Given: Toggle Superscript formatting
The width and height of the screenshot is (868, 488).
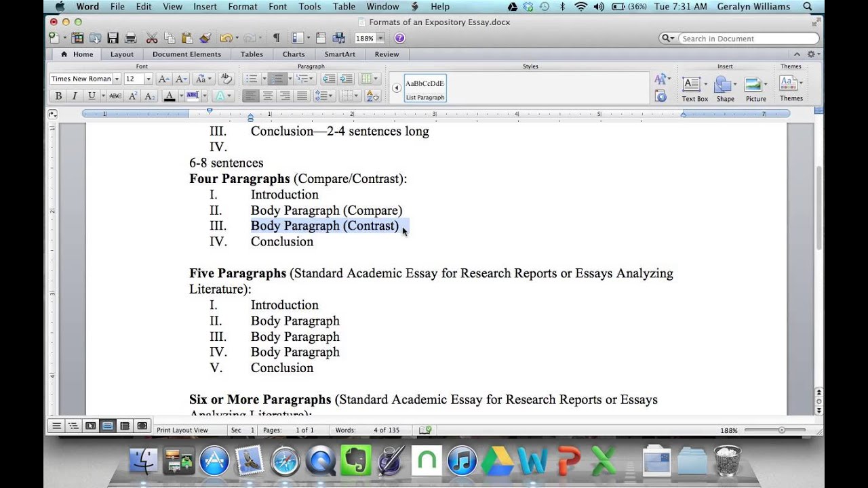Looking at the screenshot, I should [x=133, y=96].
